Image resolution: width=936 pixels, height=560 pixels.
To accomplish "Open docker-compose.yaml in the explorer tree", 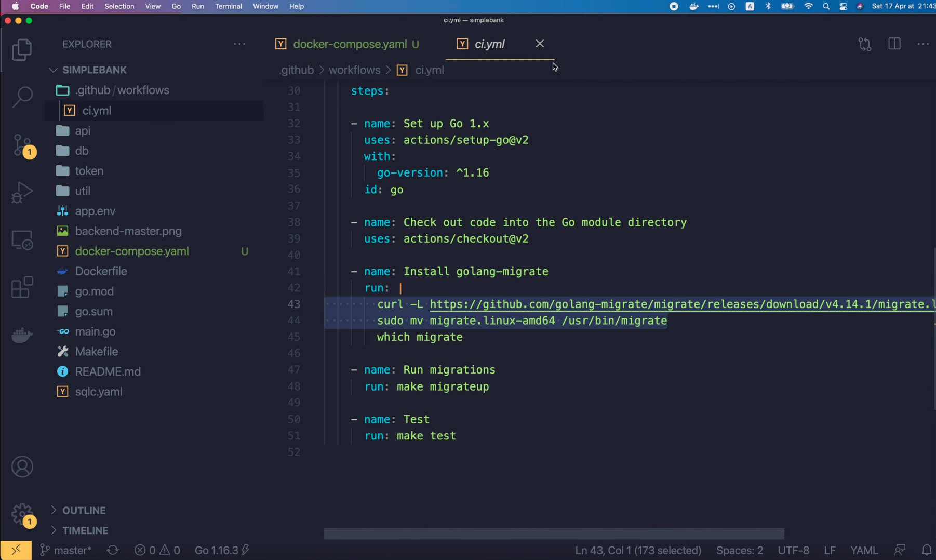I will [132, 251].
